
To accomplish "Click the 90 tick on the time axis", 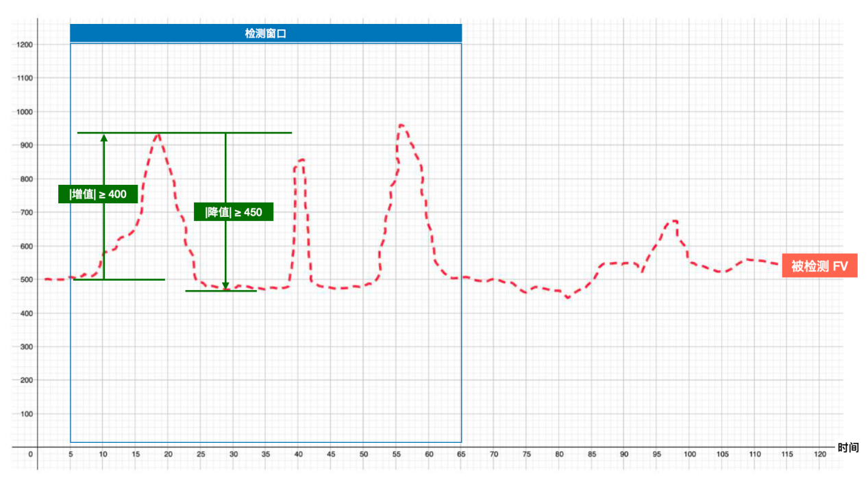I will pos(624,454).
